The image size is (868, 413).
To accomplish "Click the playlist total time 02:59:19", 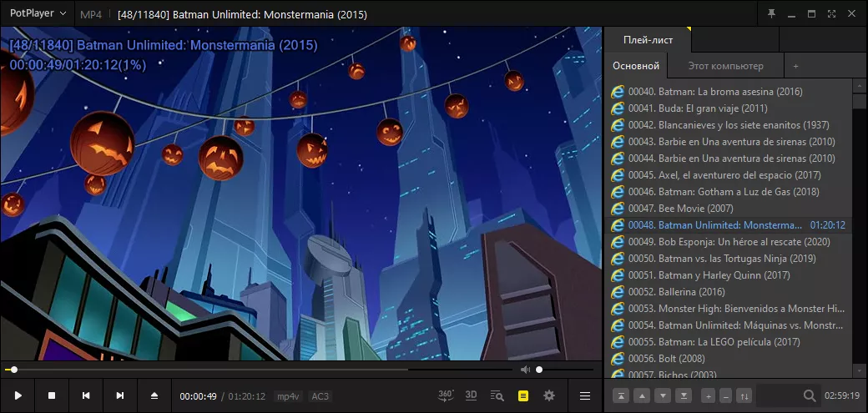I will pyautogui.click(x=842, y=395).
